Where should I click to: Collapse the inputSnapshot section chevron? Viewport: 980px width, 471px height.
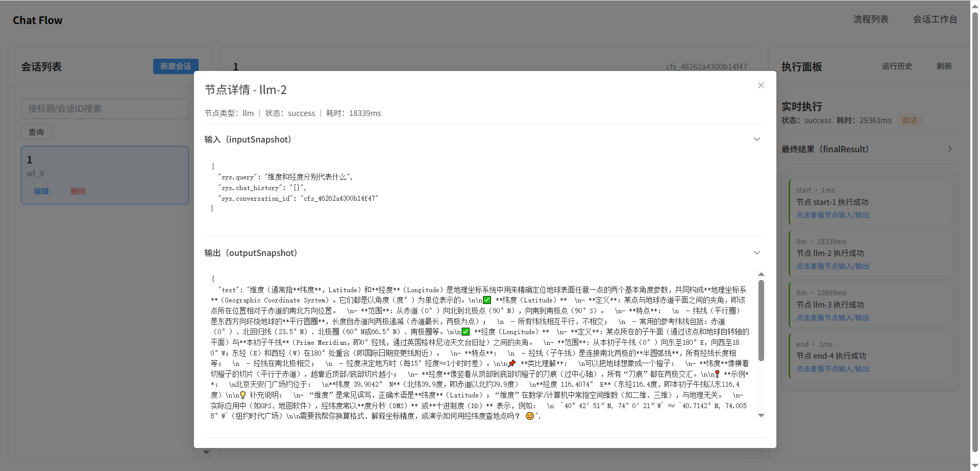[x=757, y=139]
